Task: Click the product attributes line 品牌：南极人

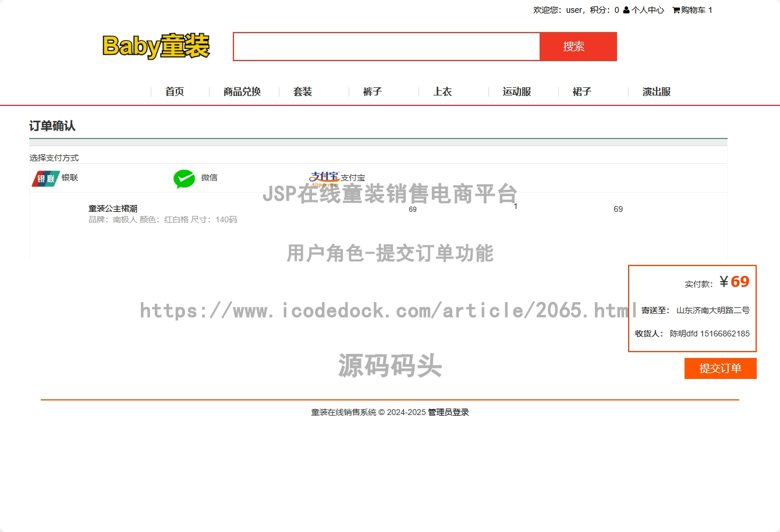Action: click(x=162, y=219)
